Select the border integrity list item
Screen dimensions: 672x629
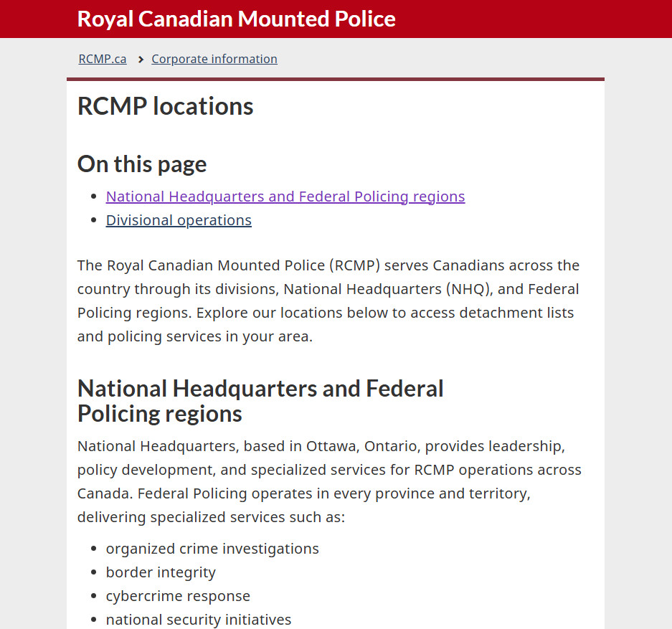click(161, 572)
